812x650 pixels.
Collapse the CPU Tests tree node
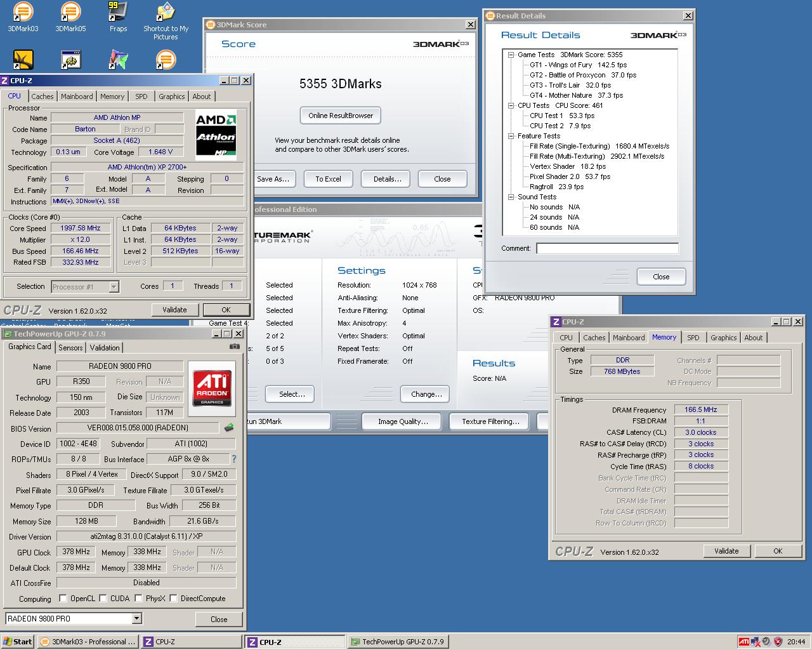point(511,105)
